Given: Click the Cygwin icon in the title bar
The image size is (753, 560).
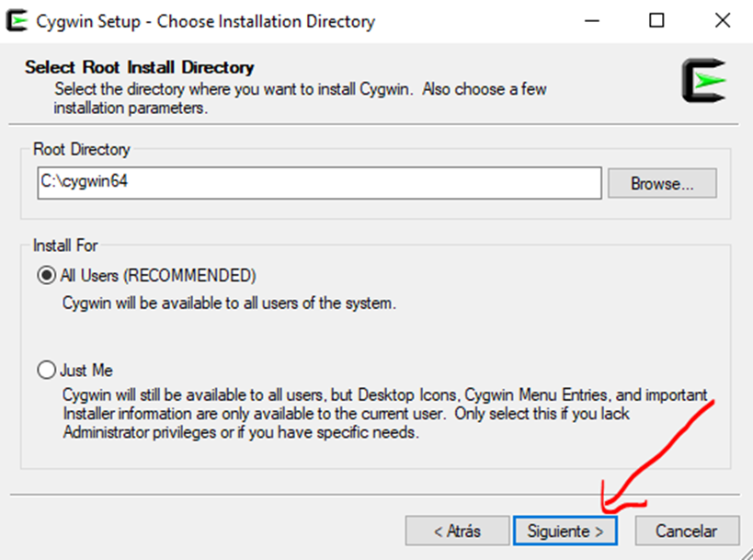Looking at the screenshot, I should click(16, 21).
